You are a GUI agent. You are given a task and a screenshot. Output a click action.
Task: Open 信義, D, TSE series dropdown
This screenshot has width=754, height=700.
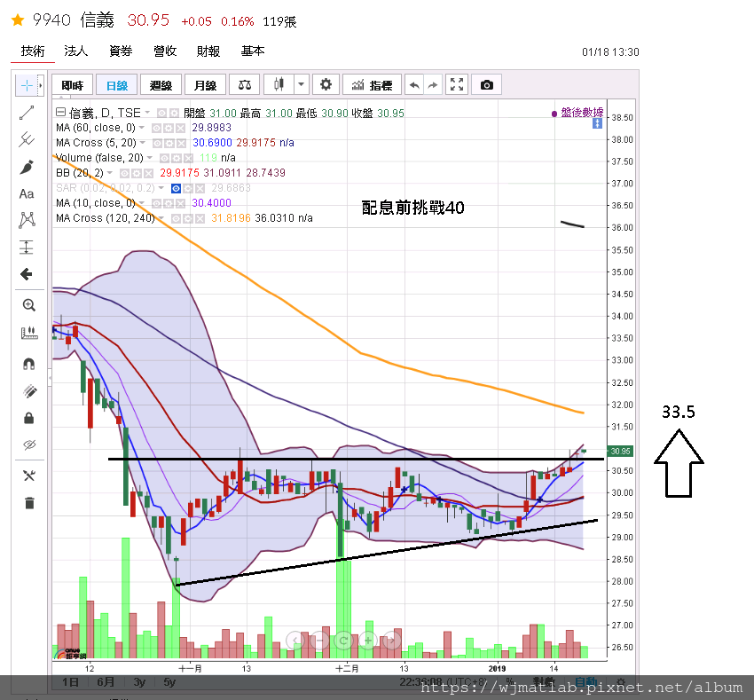point(147,113)
